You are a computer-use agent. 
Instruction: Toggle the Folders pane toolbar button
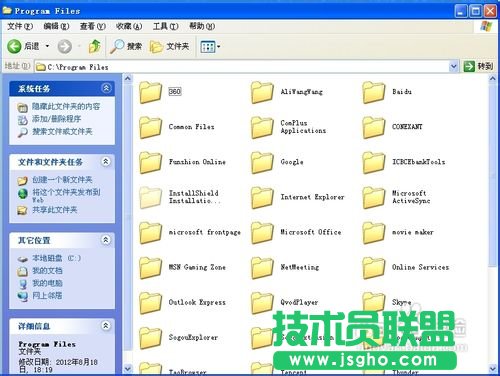(169, 46)
